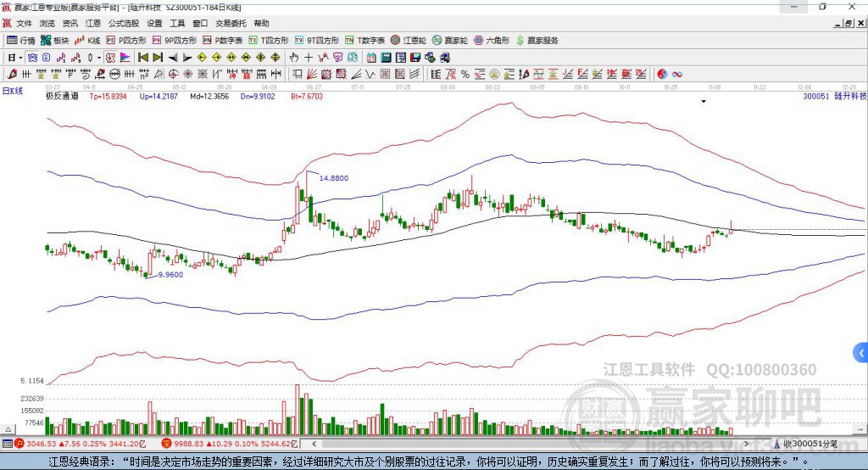Open the 行情 quotes view
The width and height of the screenshot is (868, 470).
(20, 41)
